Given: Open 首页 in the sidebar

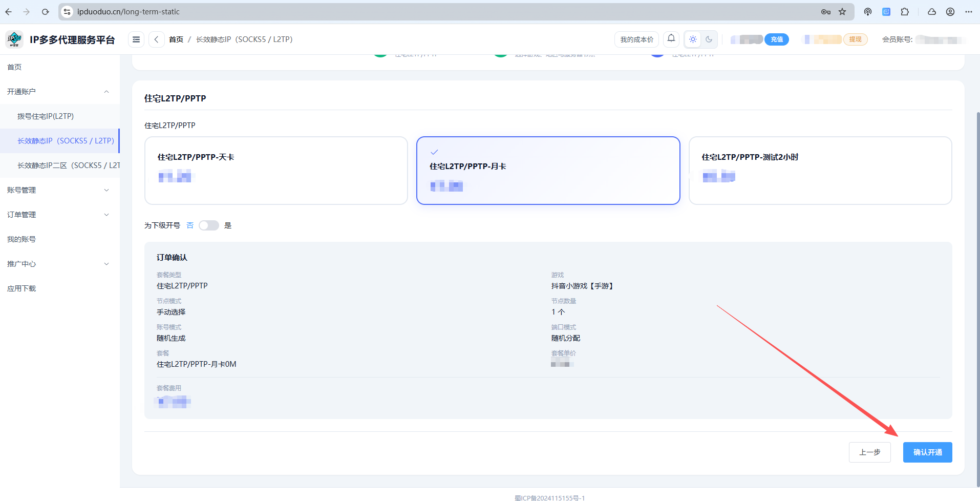Looking at the screenshot, I should tap(60, 67).
